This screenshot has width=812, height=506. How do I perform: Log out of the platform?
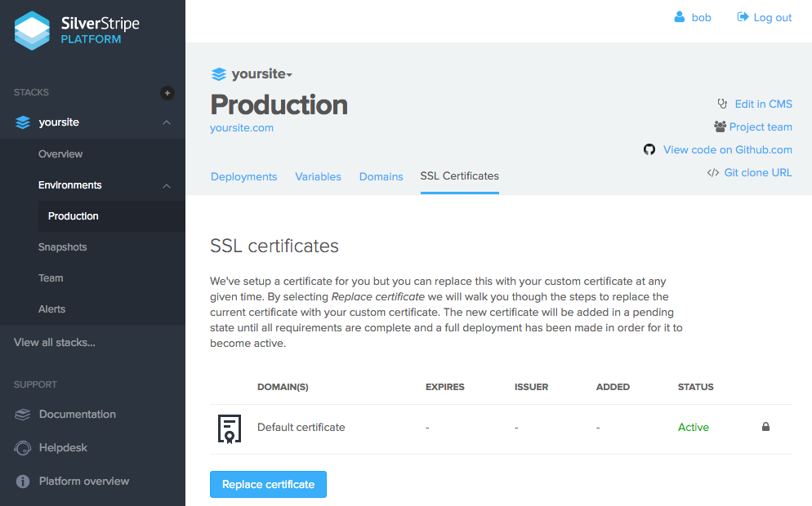point(765,17)
